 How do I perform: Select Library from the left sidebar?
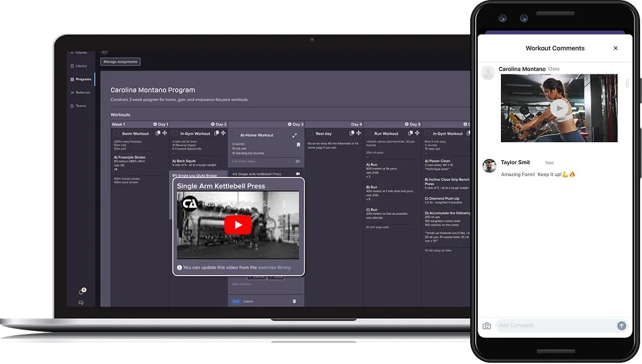tap(82, 66)
